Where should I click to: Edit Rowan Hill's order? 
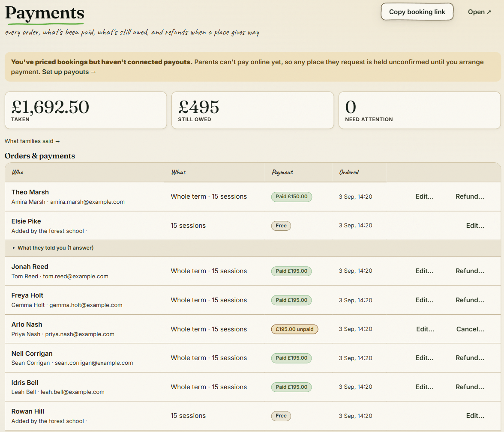pos(475,416)
